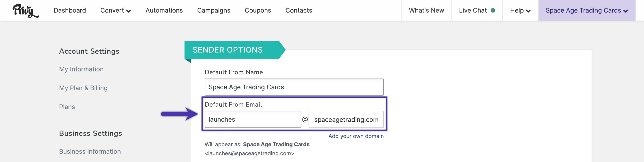Click the Default From Name input field
The image size is (644, 162).
pyautogui.click(x=294, y=87)
